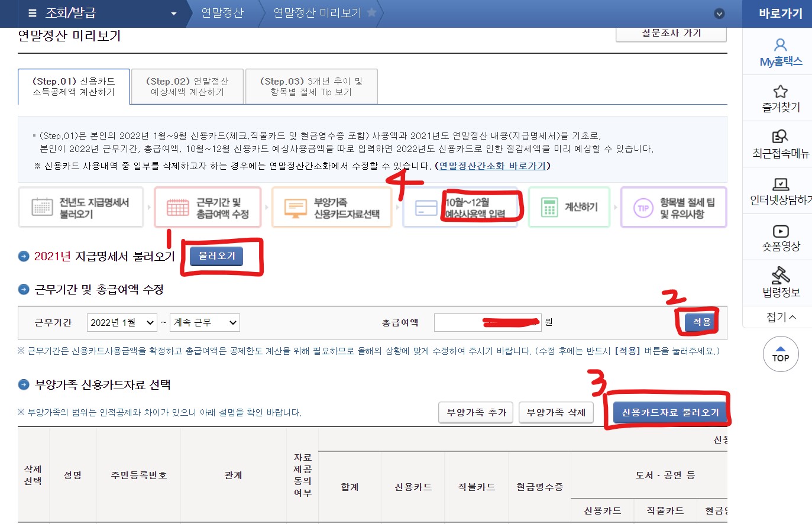Click the 항목별 절세 팁 및 유의사항 card

pyautogui.click(x=674, y=208)
